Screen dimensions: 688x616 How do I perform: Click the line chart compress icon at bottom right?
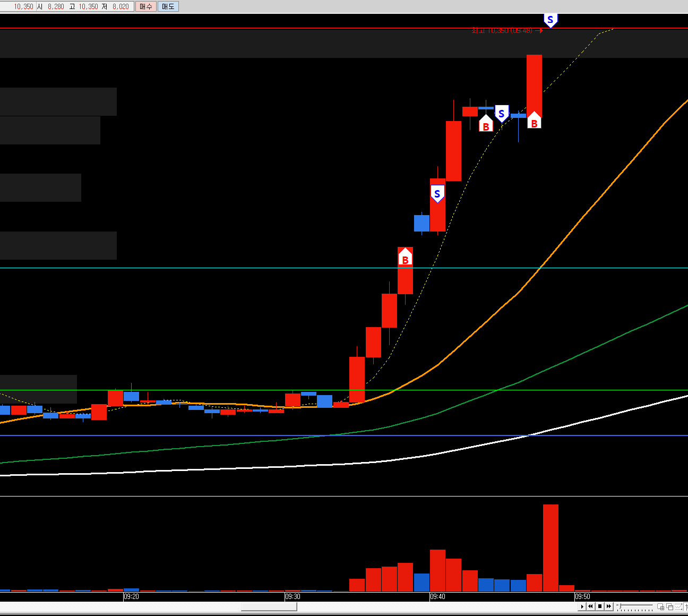tap(678, 606)
